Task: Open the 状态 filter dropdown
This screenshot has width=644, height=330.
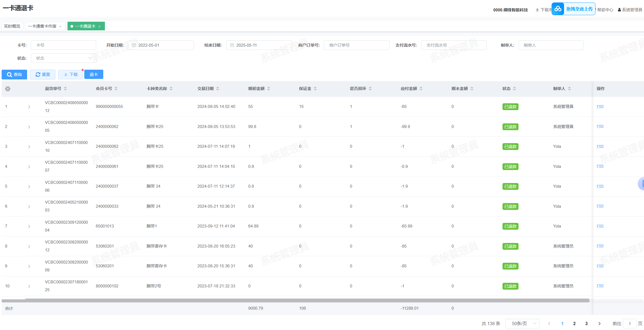Action: [x=63, y=58]
